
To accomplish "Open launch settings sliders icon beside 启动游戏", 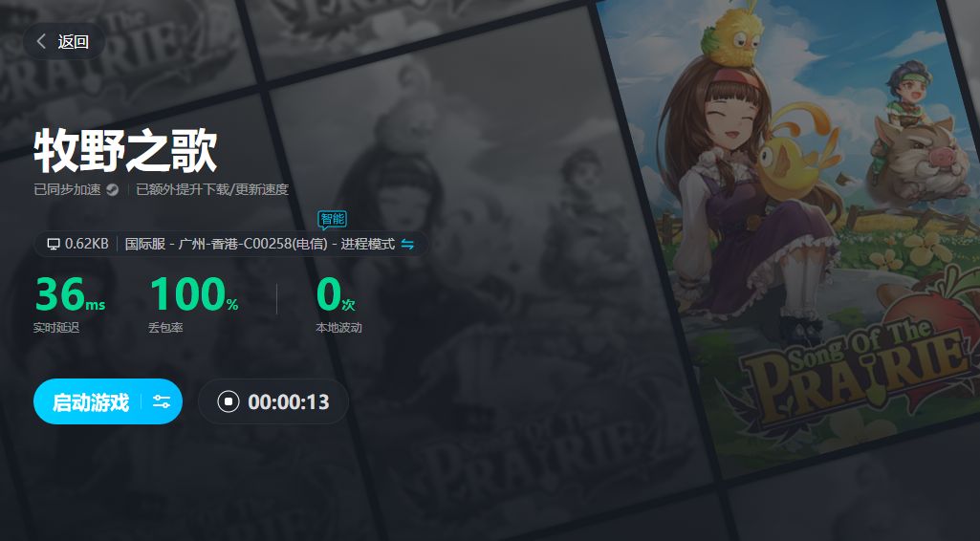I will 162,401.
